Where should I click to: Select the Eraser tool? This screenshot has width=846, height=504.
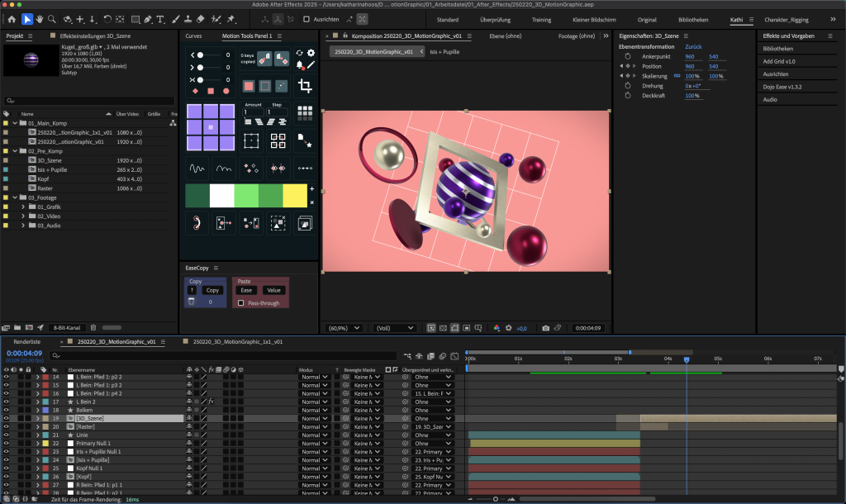point(201,19)
